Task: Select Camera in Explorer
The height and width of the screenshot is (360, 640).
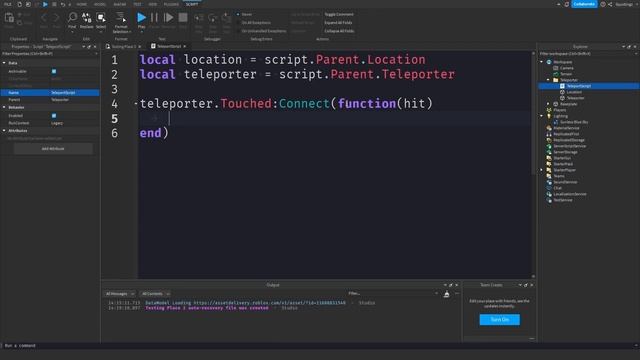Action: [567, 68]
